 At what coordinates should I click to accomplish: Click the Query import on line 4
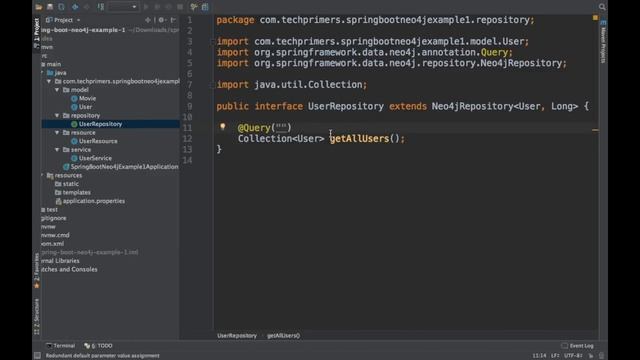(494, 53)
